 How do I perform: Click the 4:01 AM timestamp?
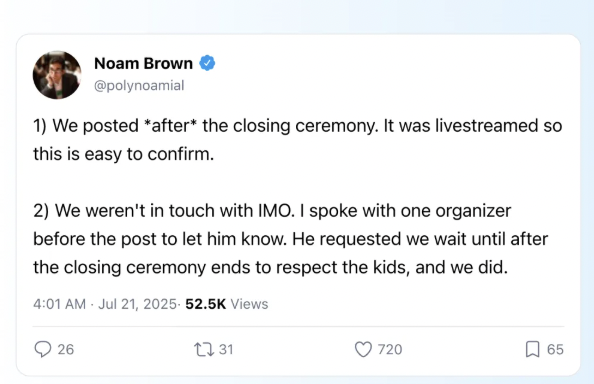(59, 304)
